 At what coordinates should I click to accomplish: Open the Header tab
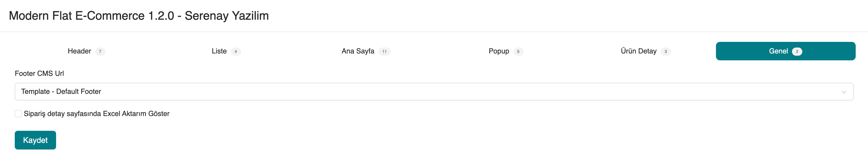[79, 51]
